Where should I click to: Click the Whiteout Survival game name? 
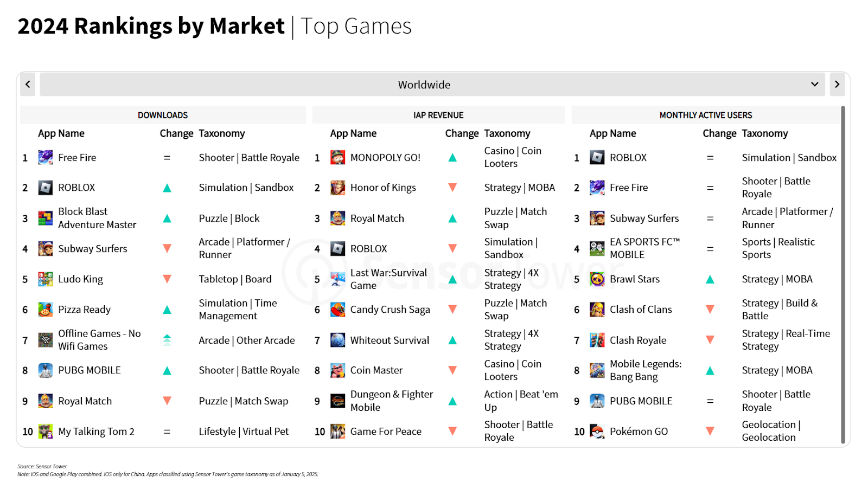click(390, 340)
